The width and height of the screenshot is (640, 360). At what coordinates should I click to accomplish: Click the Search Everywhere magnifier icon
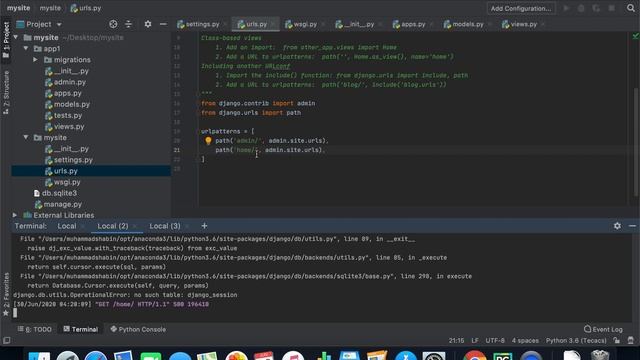click(x=631, y=8)
